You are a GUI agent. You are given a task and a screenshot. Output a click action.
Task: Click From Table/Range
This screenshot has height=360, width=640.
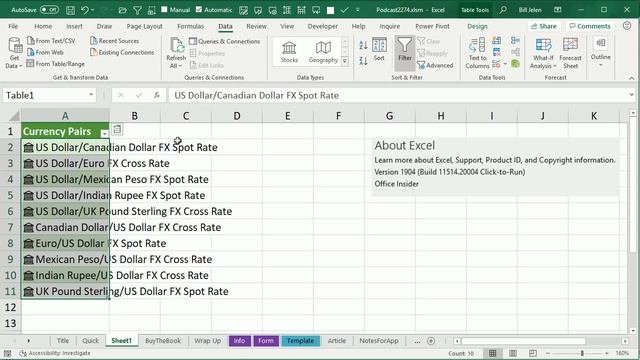click(x=56, y=64)
